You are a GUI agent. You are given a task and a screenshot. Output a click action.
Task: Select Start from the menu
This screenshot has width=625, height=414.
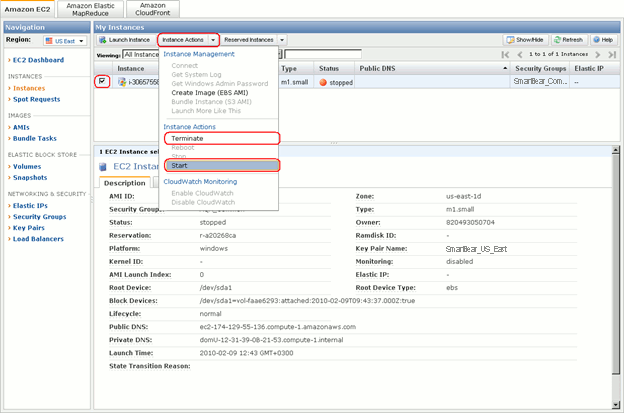(x=222, y=165)
